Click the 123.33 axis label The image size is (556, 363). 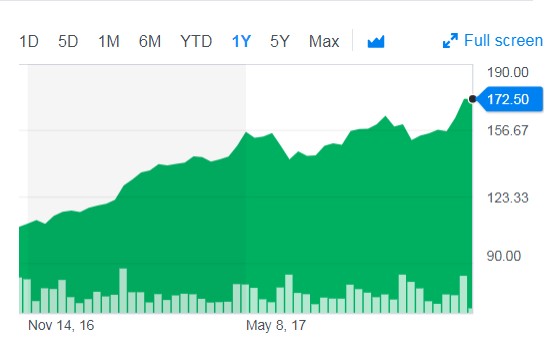[x=508, y=197]
